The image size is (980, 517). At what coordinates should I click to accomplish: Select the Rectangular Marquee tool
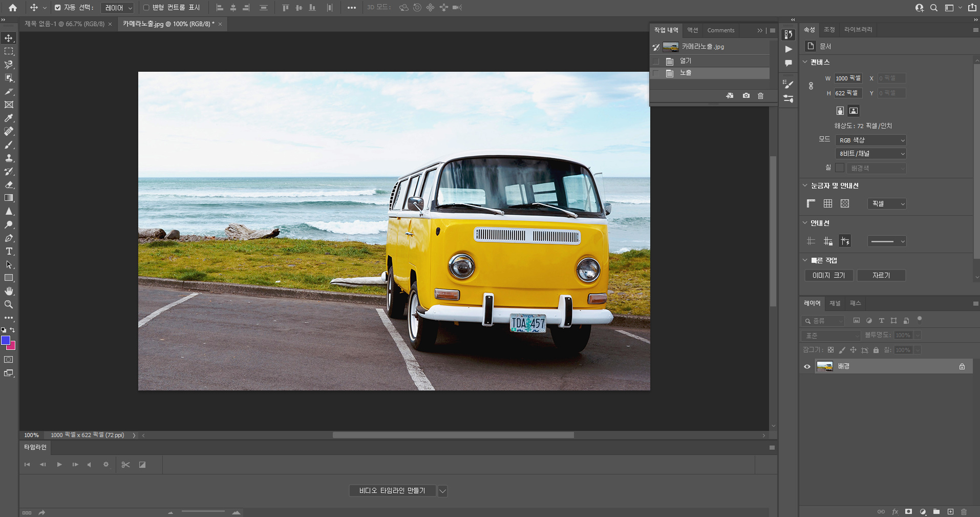coord(9,51)
